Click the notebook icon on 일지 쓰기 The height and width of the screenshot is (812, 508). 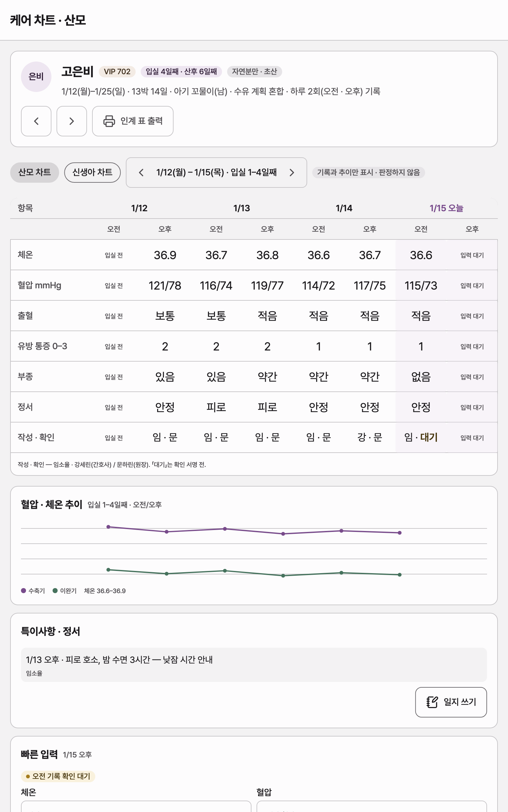pyautogui.click(x=432, y=702)
